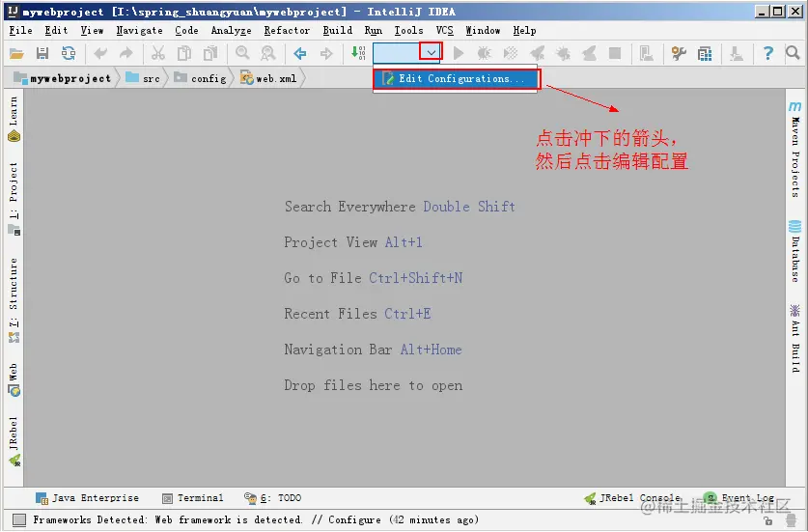808x532 pixels.
Task: Click the Project Structure icon
Action: (x=646, y=53)
